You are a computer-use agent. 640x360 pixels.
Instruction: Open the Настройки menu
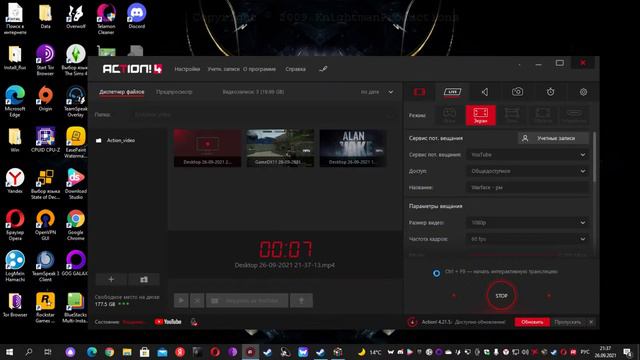point(187,69)
